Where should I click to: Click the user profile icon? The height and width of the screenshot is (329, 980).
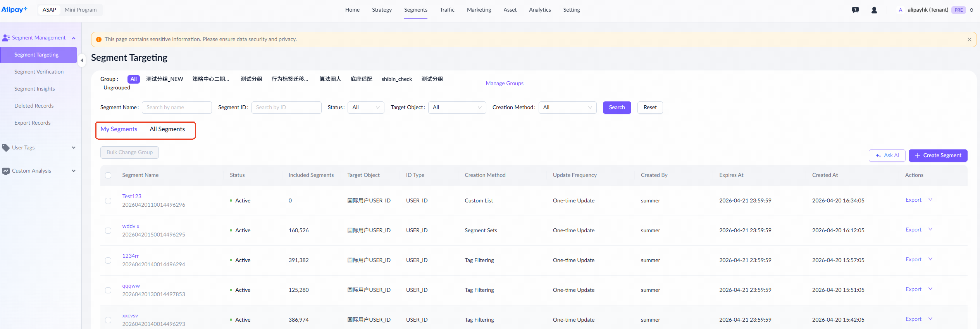tap(874, 10)
